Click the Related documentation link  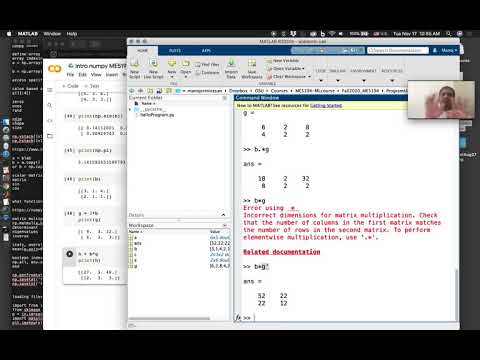(282, 252)
